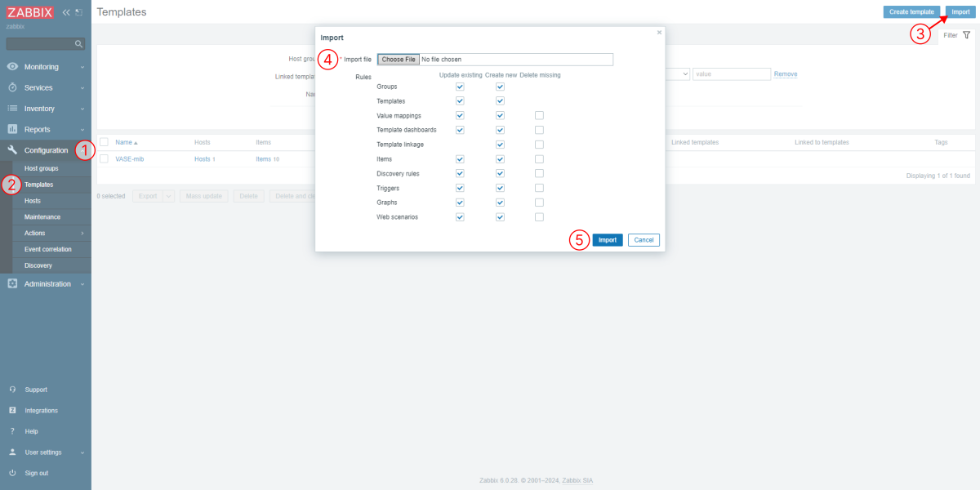Open Host groups in Configuration menu
This screenshot has width=980, height=490.
coord(41,168)
